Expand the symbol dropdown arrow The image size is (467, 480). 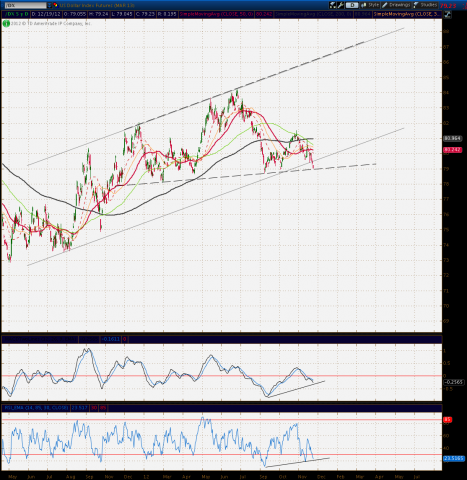coord(50,5)
